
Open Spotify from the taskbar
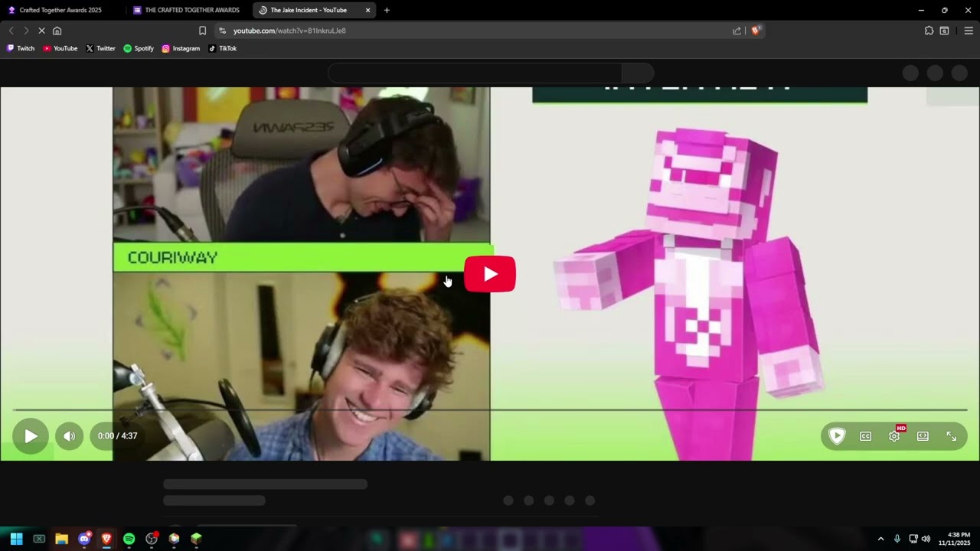129,539
